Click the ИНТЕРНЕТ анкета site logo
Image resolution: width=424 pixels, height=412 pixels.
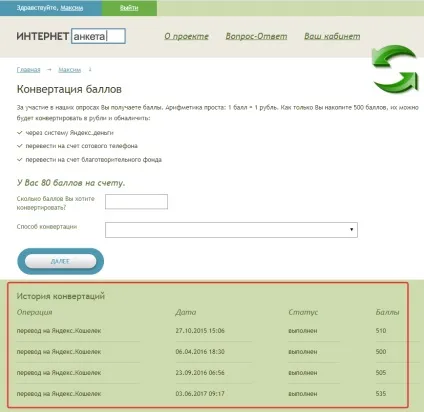pyautogui.click(x=71, y=36)
